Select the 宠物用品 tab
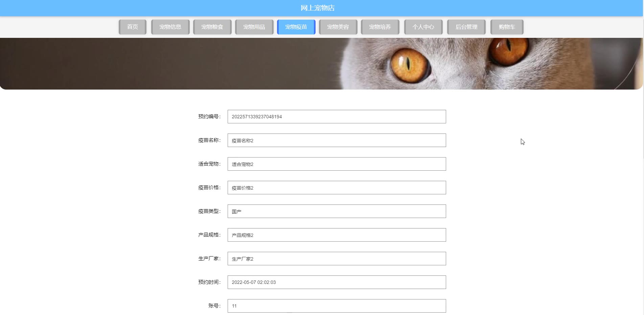 point(254,27)
